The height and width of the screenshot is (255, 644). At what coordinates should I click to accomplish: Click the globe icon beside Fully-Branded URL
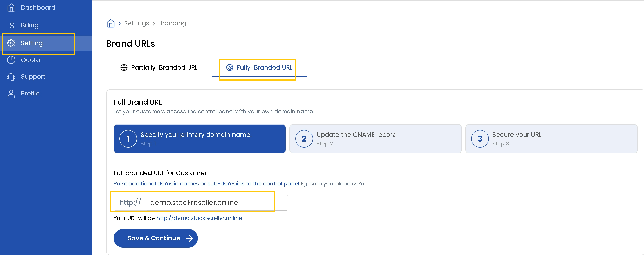pyautogui.click(x=230, y=67)
